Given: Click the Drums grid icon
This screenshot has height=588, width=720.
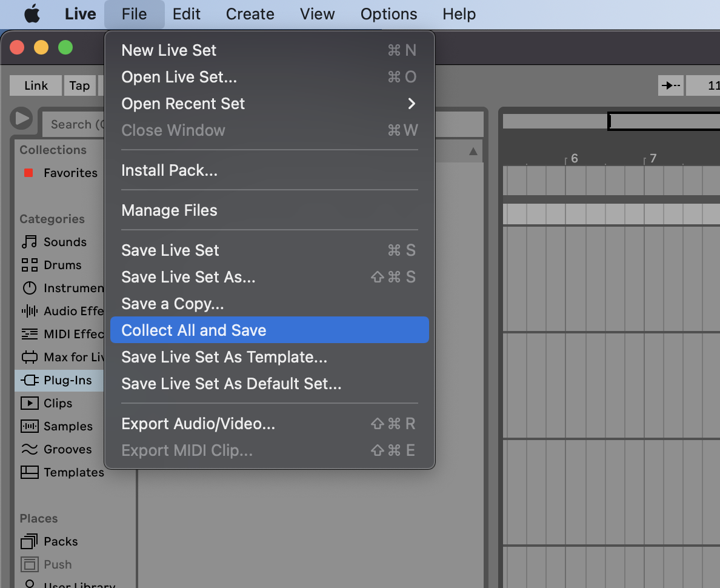Looking at the screenshot, I should click(29, 265).
